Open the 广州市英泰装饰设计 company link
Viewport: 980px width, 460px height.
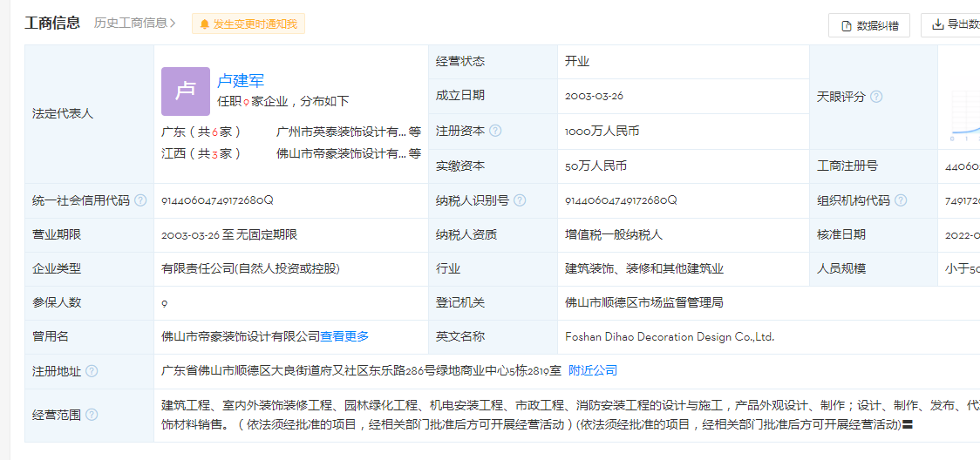click(x=341, y=132)
